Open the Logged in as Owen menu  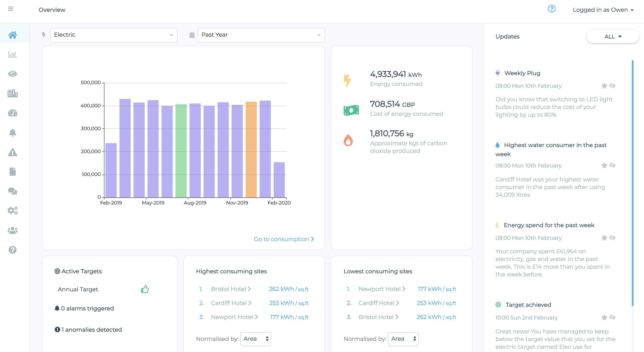click(x=603, y=10)
